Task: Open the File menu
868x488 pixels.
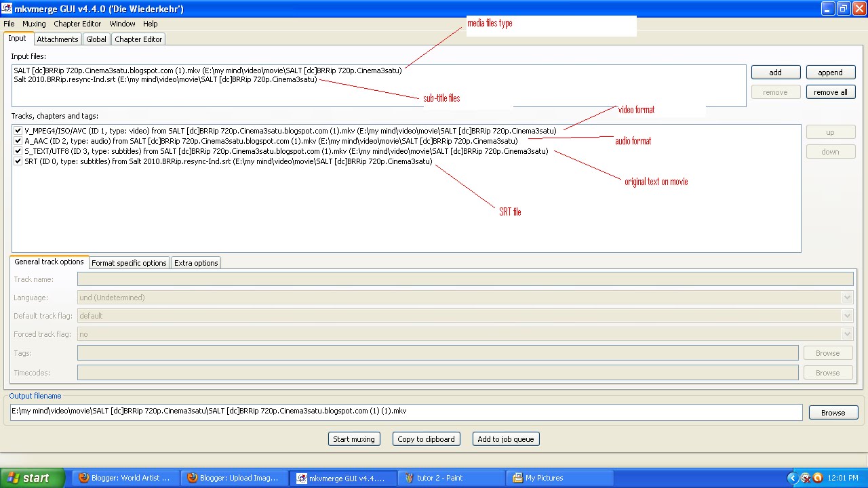Action: 9,24
